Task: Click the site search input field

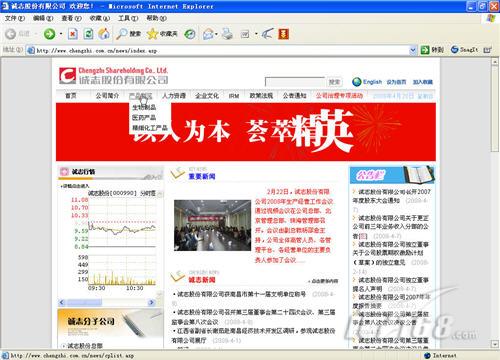Action: (295, 82)
